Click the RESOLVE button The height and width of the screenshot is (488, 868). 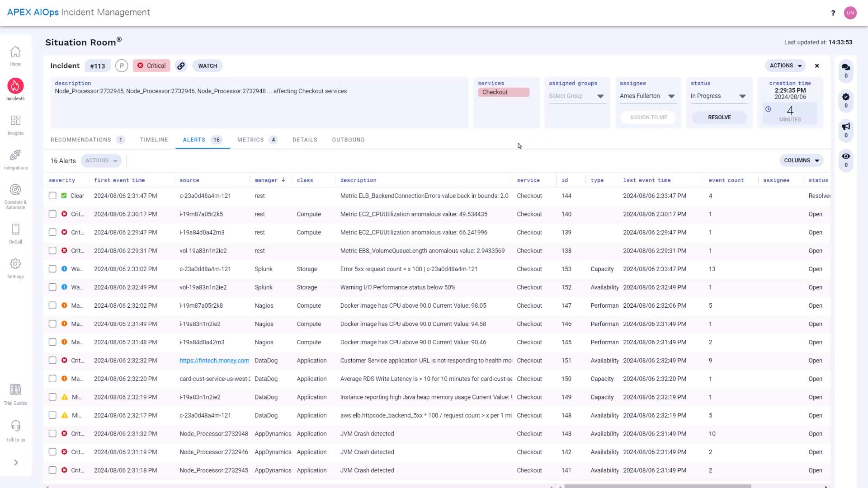pyautogui.click(x=719, y=117)
